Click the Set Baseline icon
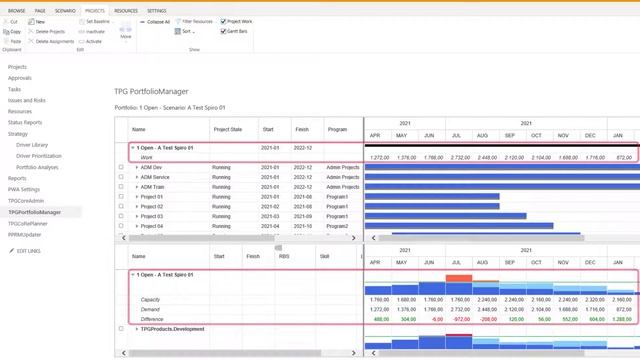This screenshot has width=640, height=360. 82,22
